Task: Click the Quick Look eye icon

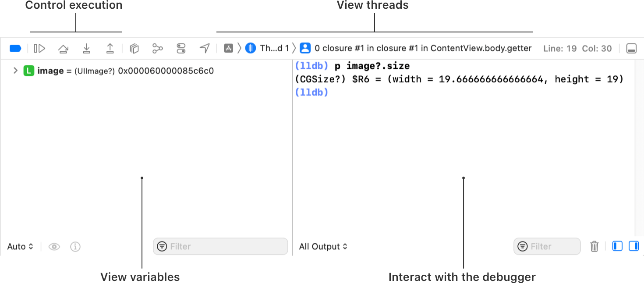Action: (x=54, y=246)
